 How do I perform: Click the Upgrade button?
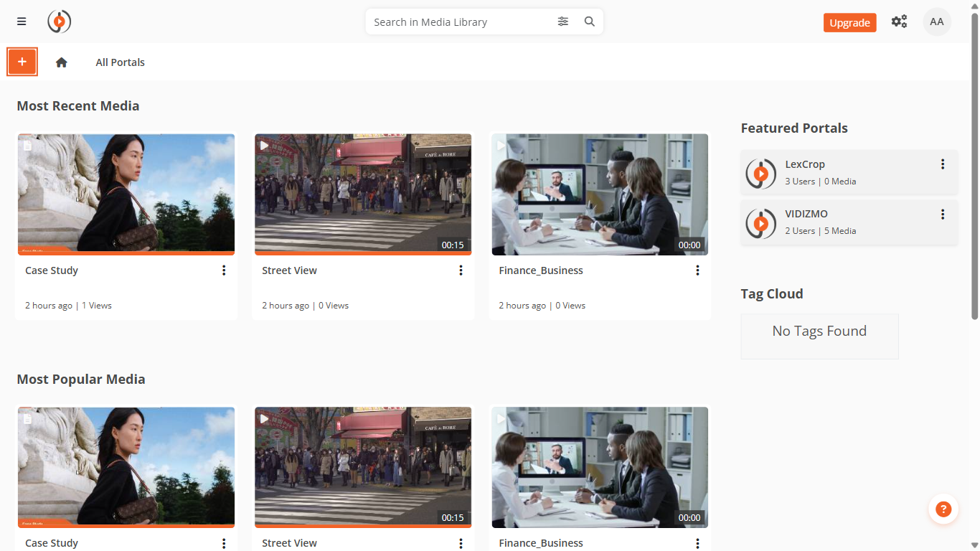point(849,23)
